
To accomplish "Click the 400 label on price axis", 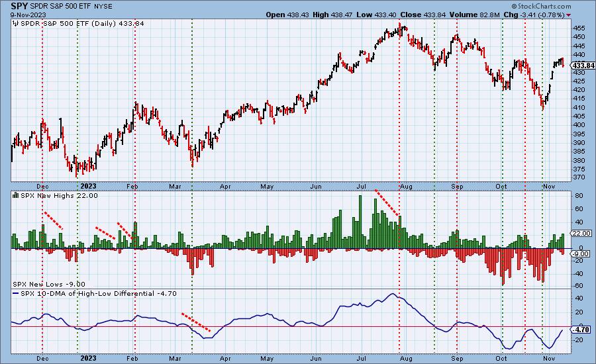I will 579,125.
